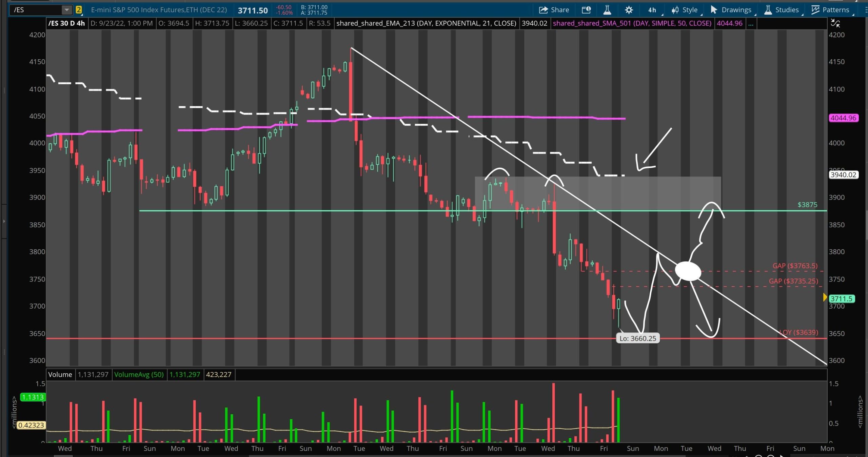Click the O: 3694.5 open value
The height and width of the screenshot is (457, 868).
coord(174,23)
